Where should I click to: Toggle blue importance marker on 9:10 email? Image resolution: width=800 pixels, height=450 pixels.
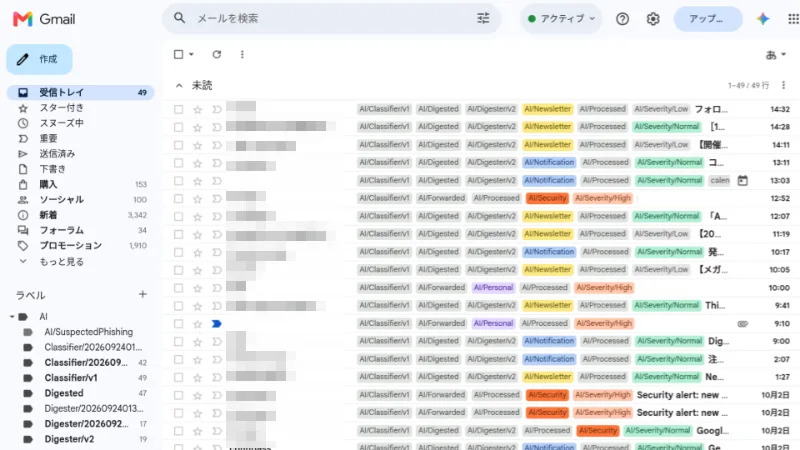[216, 323]
